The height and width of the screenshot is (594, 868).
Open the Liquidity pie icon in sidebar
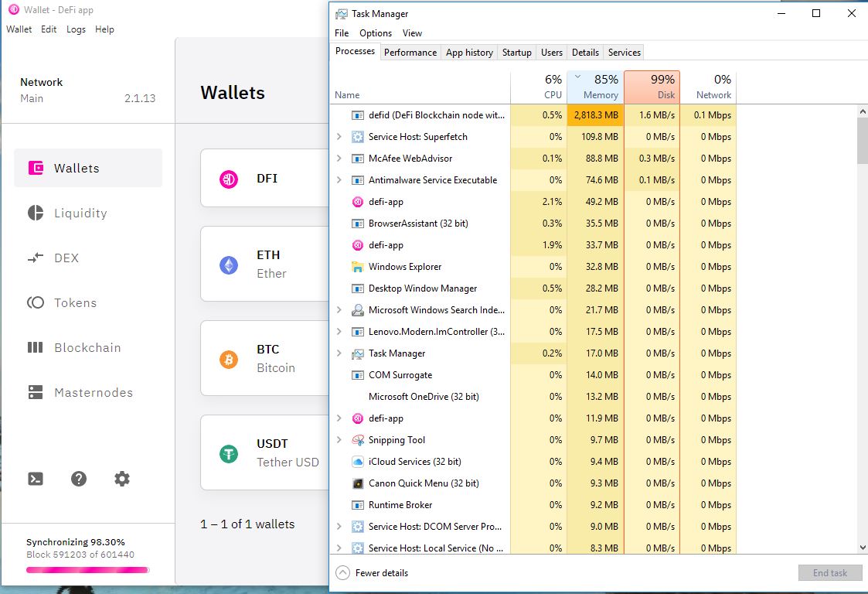pos(36,213)
